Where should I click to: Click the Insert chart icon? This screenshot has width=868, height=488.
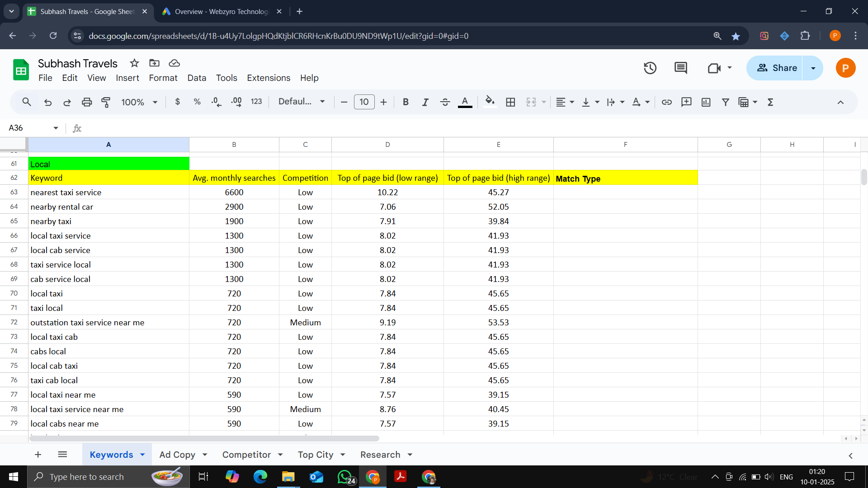tap(706, 102)
